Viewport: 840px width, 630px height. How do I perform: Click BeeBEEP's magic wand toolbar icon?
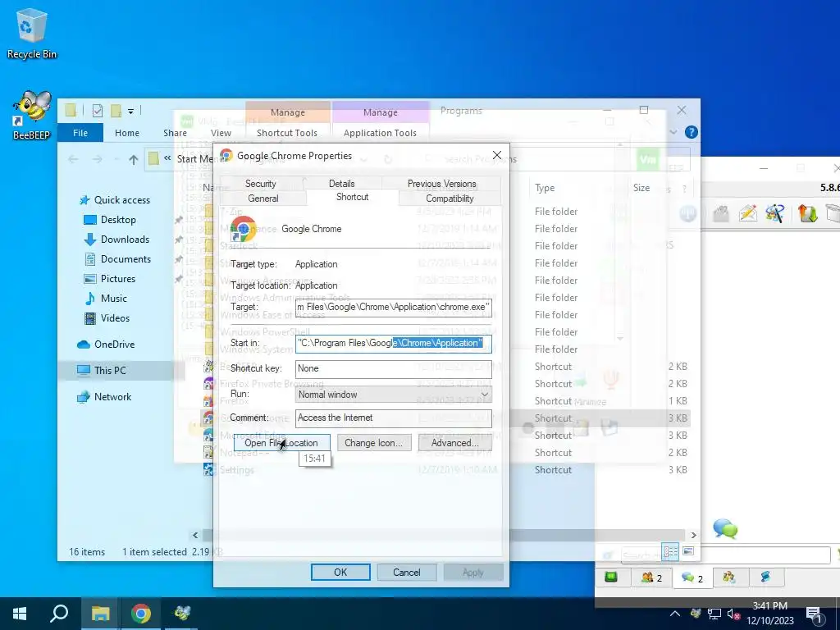(775, 213)
